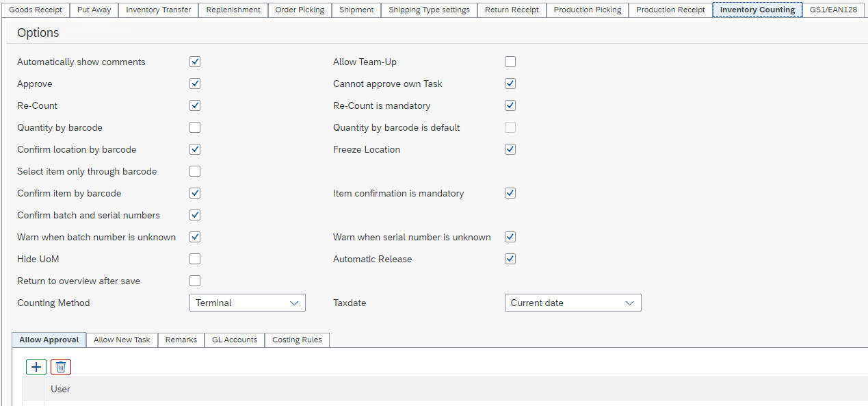Enable Hide UoM option
The image size is (868, 406).
195,259
